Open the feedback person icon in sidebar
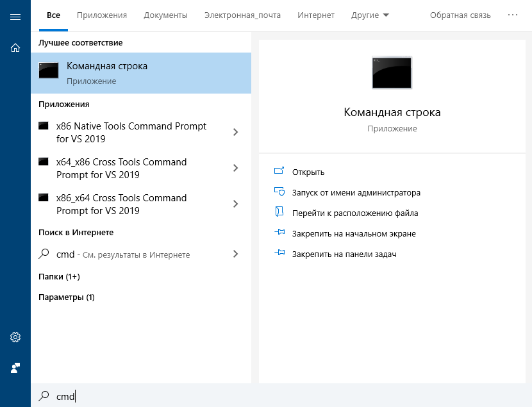 [15, 368]
